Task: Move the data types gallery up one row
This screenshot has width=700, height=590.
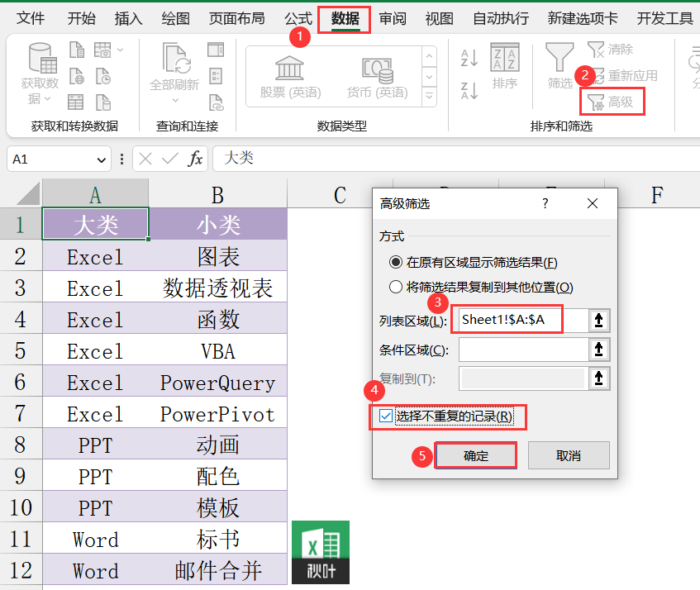Action: (429, 57)
